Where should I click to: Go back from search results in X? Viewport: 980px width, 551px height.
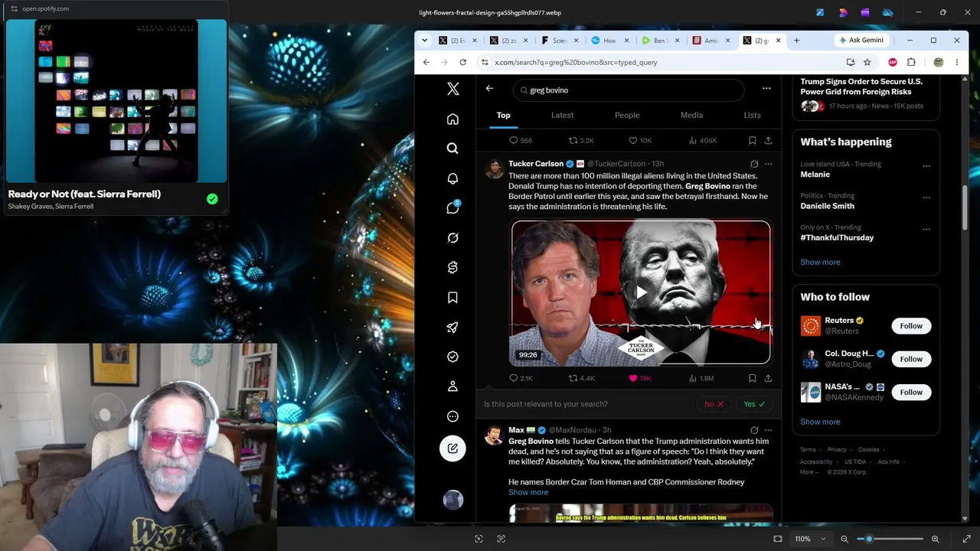[x=489, y=89]
